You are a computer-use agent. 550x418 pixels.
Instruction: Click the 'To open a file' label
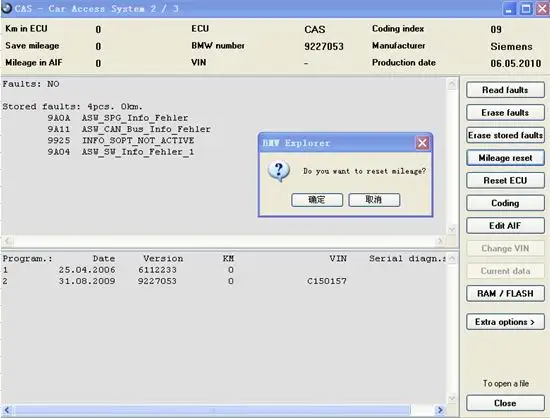click(x=506, y=383)
